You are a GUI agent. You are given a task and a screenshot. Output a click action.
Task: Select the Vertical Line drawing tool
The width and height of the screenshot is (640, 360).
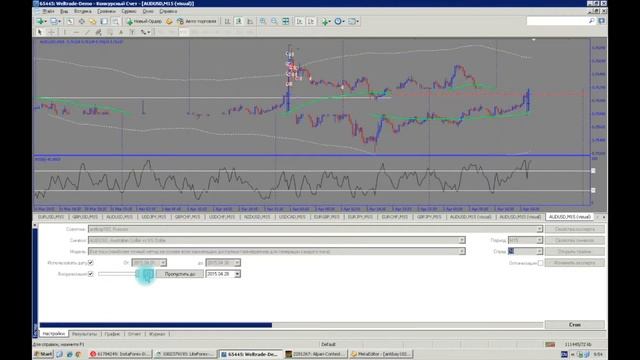pos(64,32)
